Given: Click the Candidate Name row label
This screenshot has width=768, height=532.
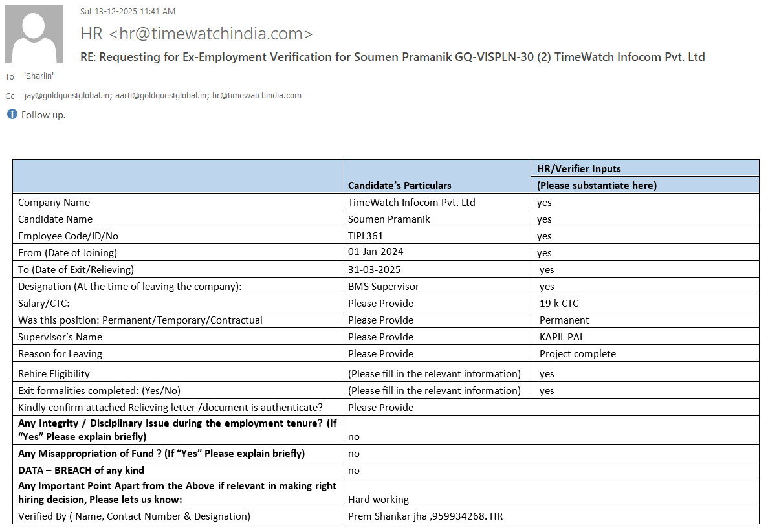Looking at the screenshot, I should [56, 219].
